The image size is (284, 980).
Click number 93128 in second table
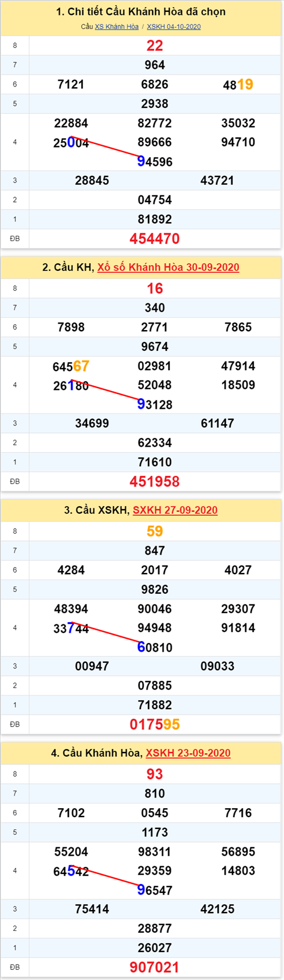[x=154, y=405]
